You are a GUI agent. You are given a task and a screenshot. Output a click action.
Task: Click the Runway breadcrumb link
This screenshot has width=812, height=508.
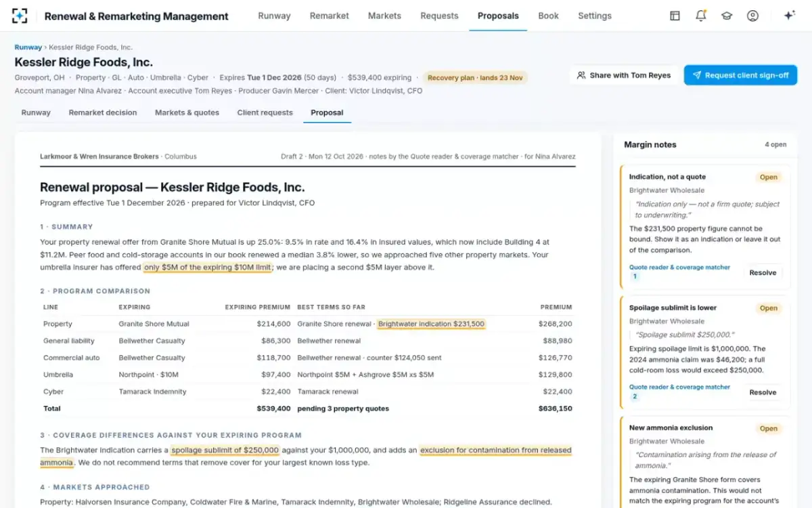[x=28, y=47]
